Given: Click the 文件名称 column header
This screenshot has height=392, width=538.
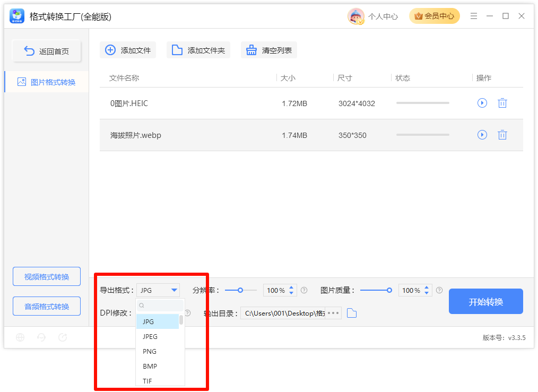Looking at the screenshot, I should click(124, 78).
